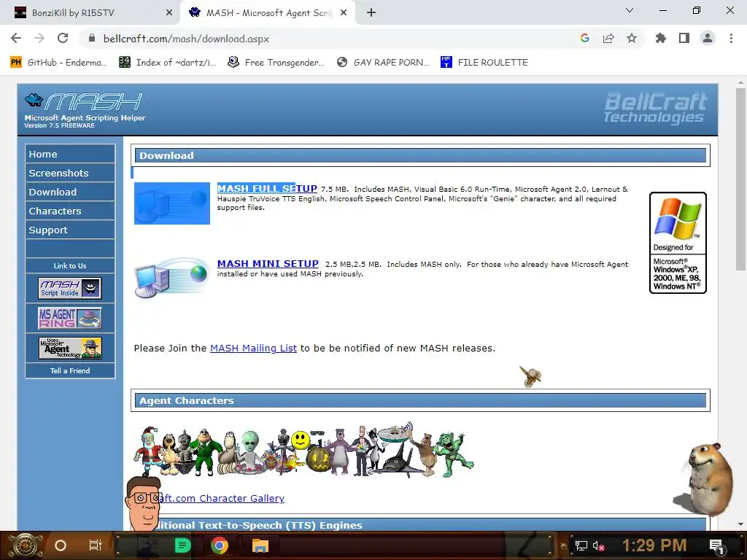The image size is (747, 560).
Task: Click the Uses Microsoft Agent Technology banner
Action: pyautogui.click(x=70, y=348)
